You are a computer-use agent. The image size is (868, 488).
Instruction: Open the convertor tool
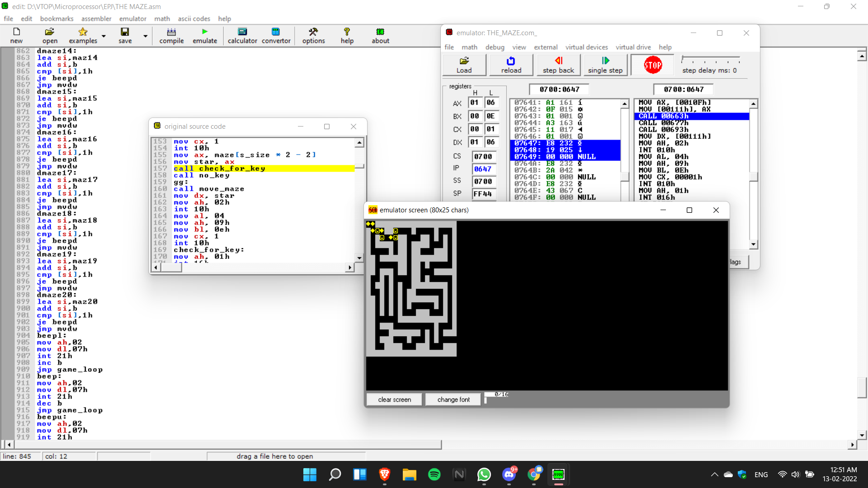click(x=276, y=36)
